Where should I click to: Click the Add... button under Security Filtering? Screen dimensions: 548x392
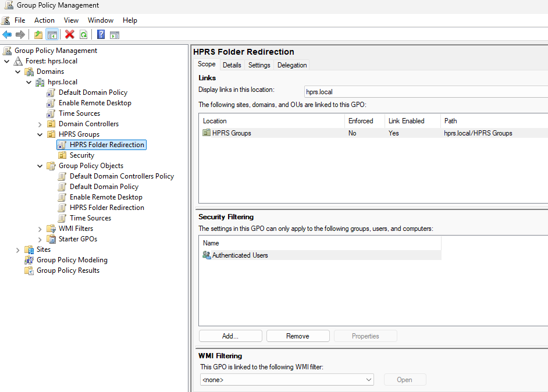(230, 336)
